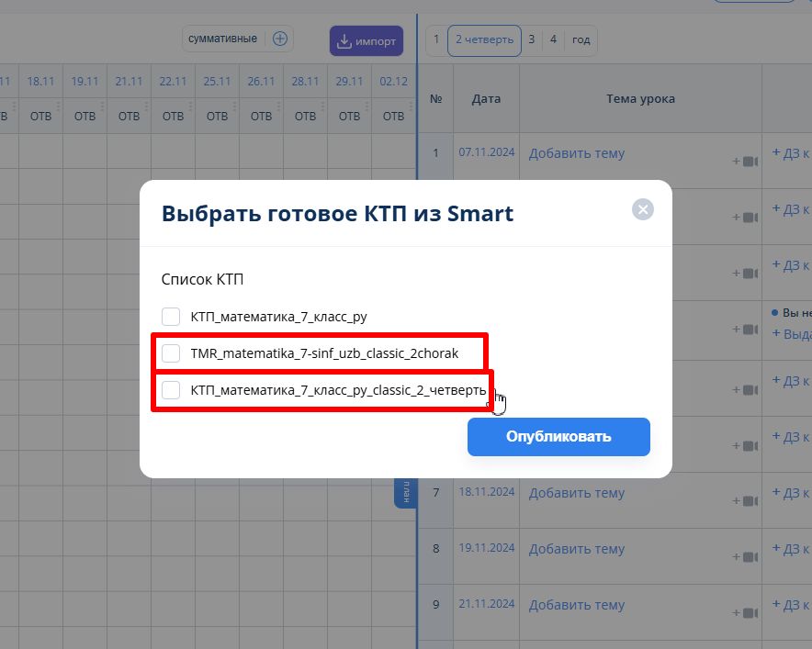Click the Опубликовать button

tap(558, 437)
